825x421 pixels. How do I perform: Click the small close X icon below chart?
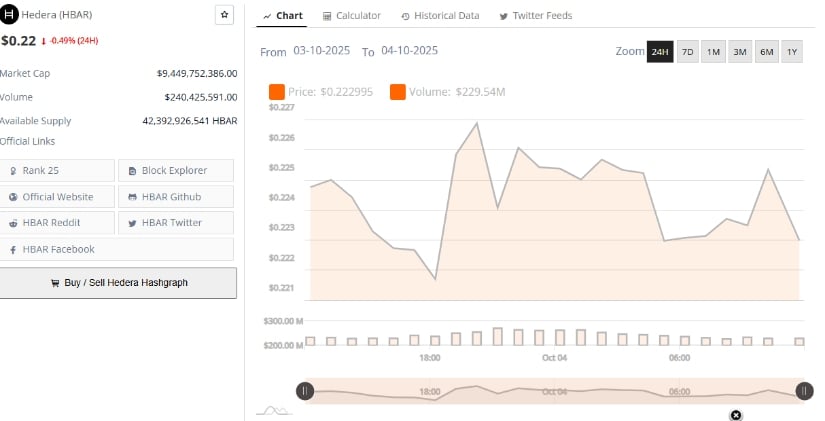tap(736, 414)
